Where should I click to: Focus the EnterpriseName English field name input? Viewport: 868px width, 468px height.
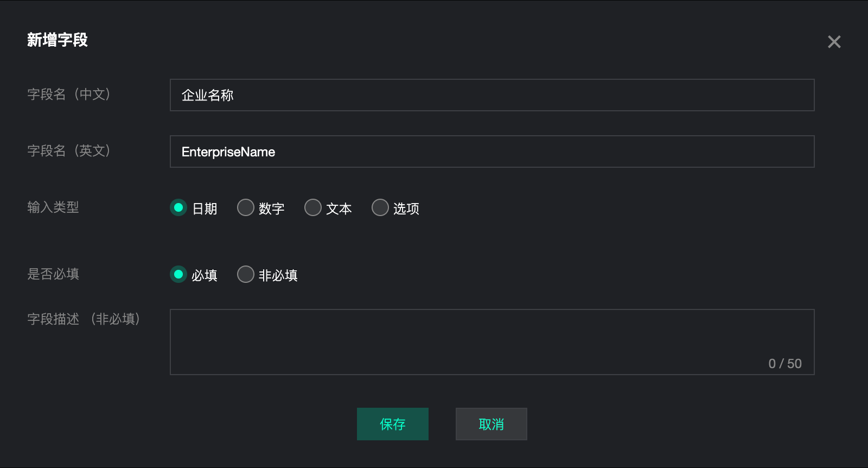(492, 151)
